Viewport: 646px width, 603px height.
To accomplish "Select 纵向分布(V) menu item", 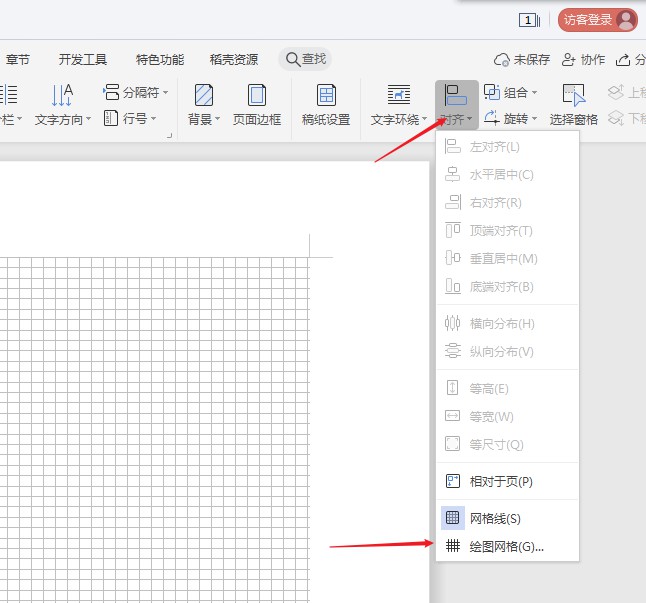I will pos(508,352).
